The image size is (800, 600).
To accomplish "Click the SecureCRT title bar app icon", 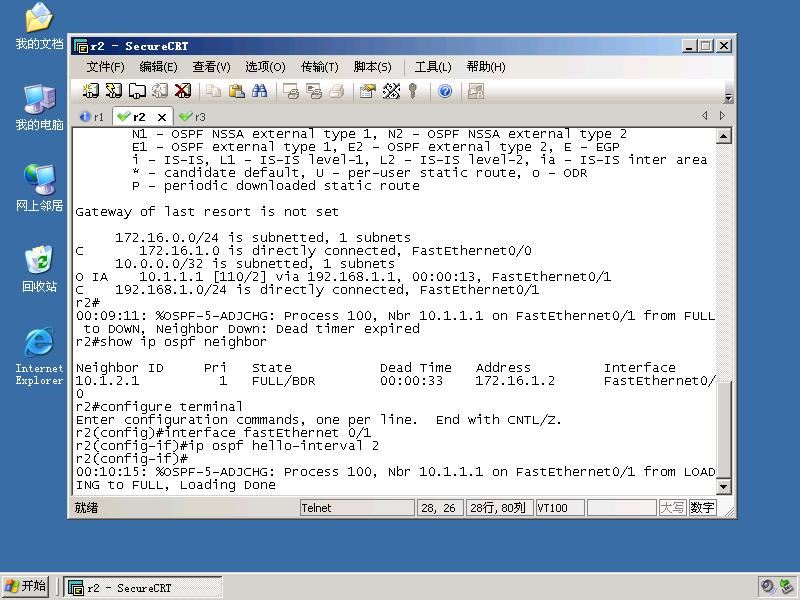I will (x=81, y=46).
